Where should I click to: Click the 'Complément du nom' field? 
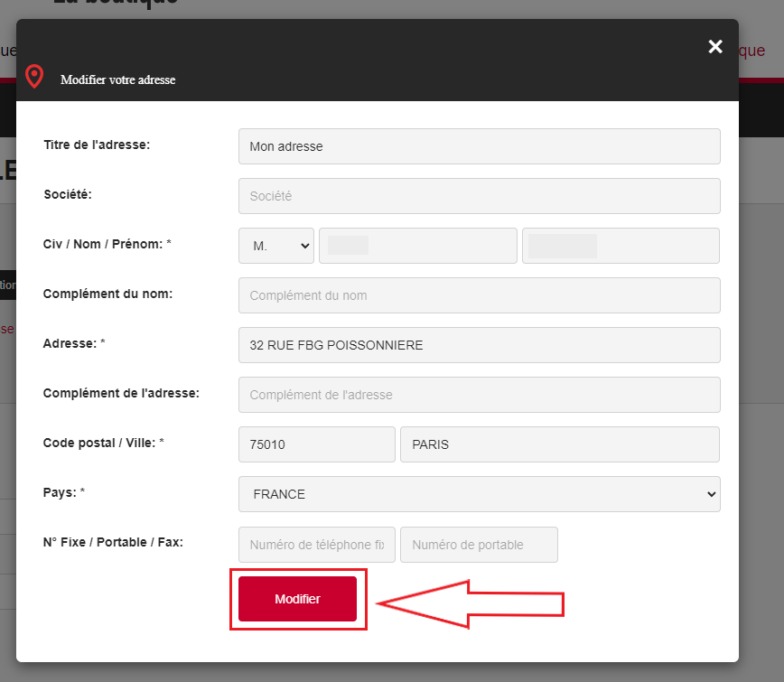[479, 295]
